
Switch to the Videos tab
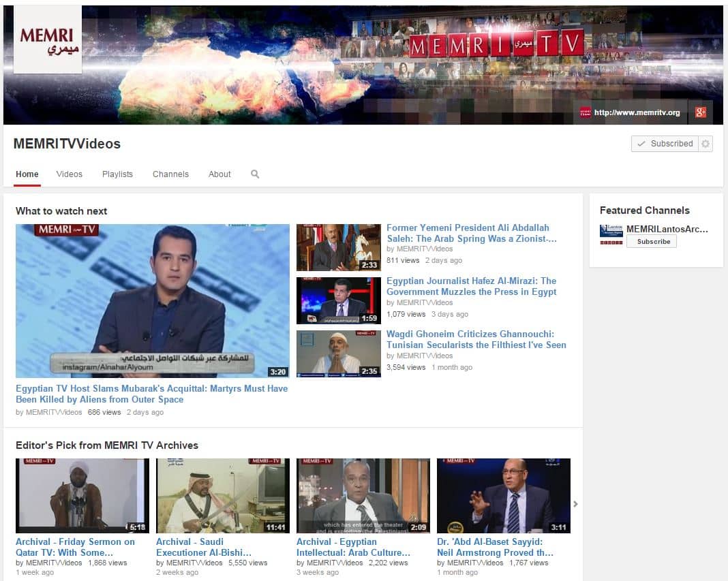[x=69, y=174]
